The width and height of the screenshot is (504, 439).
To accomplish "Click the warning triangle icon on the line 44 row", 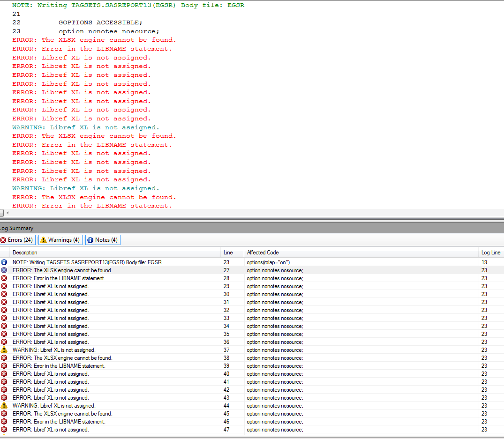I will [4, 406].
